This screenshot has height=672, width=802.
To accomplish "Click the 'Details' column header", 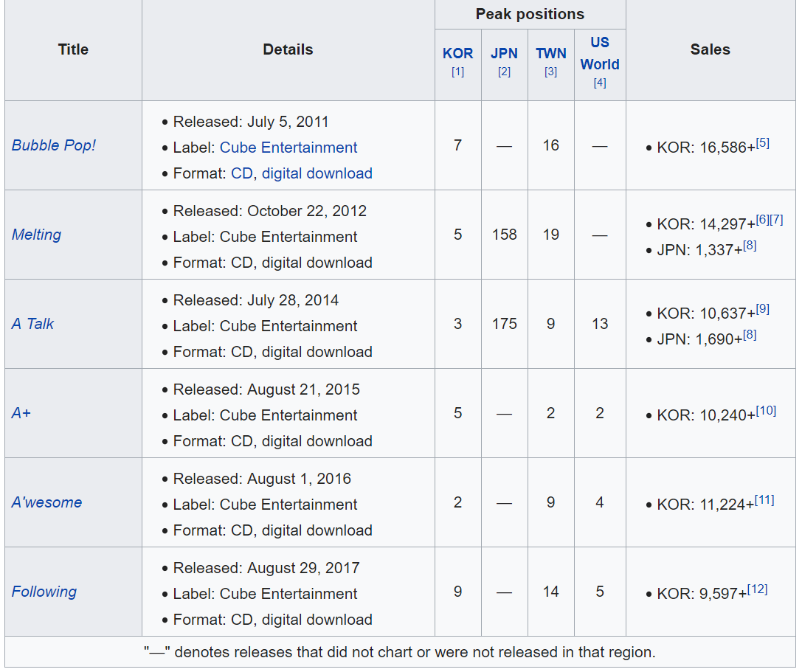I will [288, 49].
